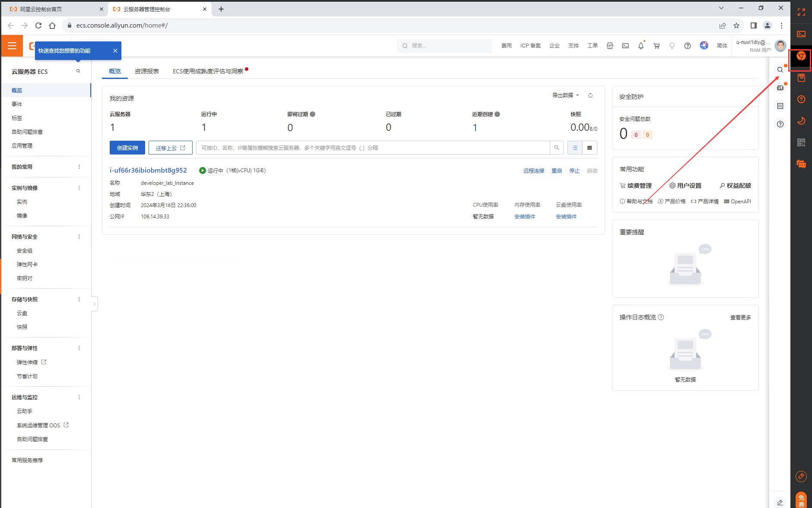This screenshot has height=508, width=812.
Task: Switch resources to list view
Action: point(575,148)
